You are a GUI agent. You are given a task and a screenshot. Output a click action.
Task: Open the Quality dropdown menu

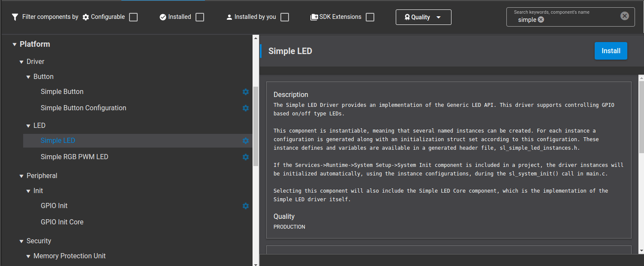click(x=423, y=17)
